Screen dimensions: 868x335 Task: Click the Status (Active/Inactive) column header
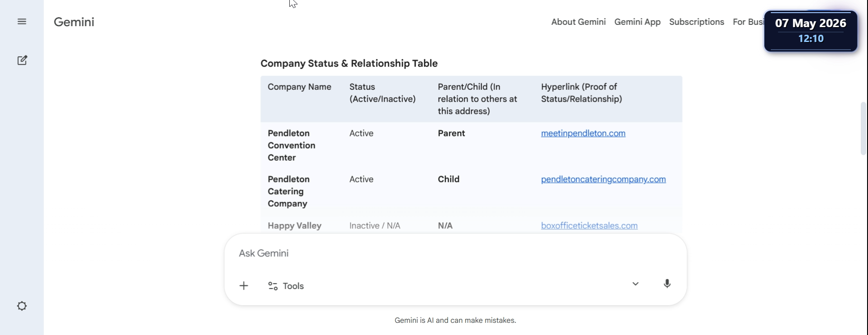click(x=382, y=93)
